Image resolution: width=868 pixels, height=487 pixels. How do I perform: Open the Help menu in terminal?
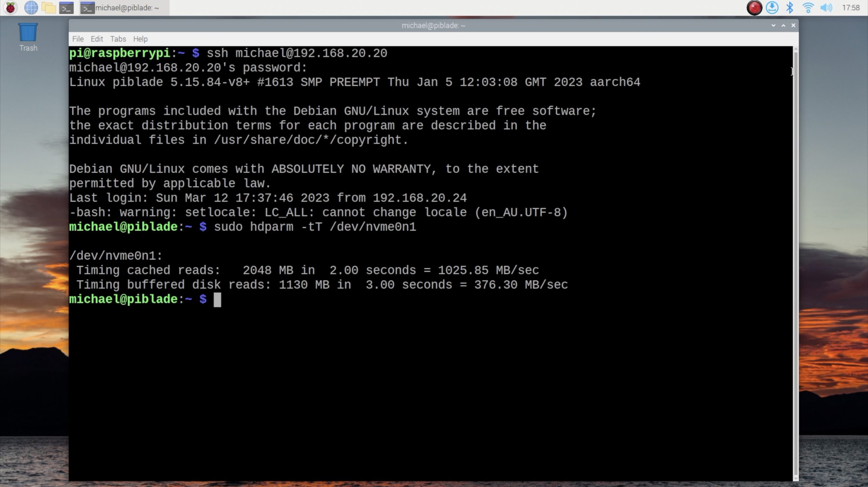tap(140, 39)
